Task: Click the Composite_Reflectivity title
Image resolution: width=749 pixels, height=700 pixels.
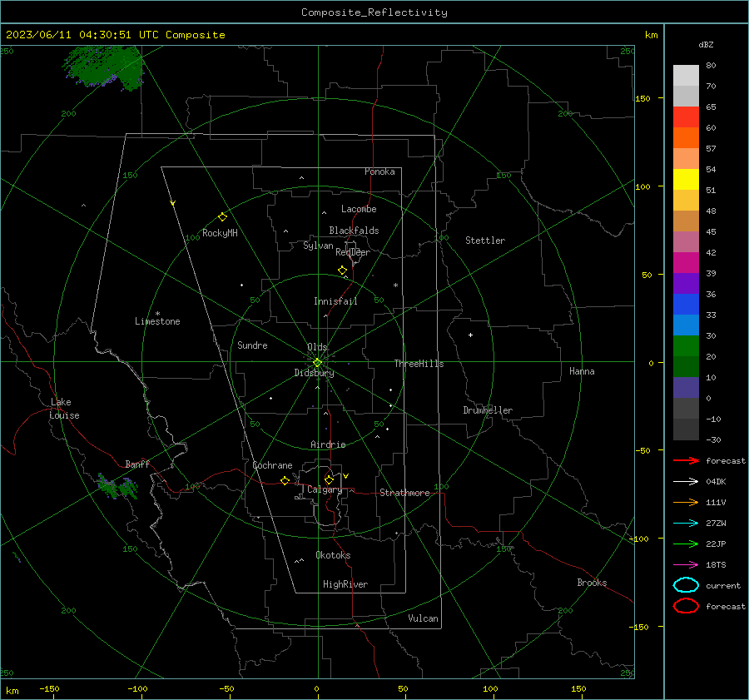Action: click(374, 12)
